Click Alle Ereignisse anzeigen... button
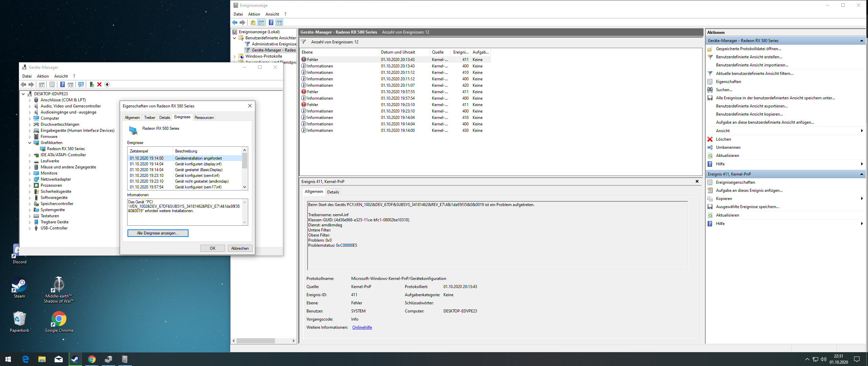Viewport: 868px width, 366px height. click(x=158, y=233)
